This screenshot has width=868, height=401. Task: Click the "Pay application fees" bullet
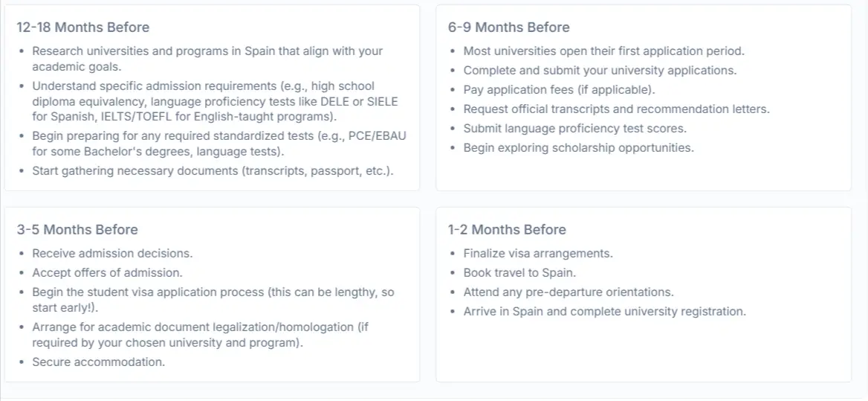559,90
